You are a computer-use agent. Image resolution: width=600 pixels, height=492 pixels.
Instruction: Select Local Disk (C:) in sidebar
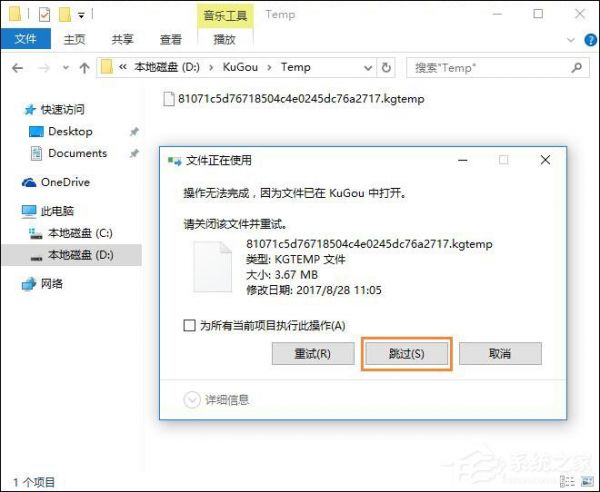tap(71, 233)
